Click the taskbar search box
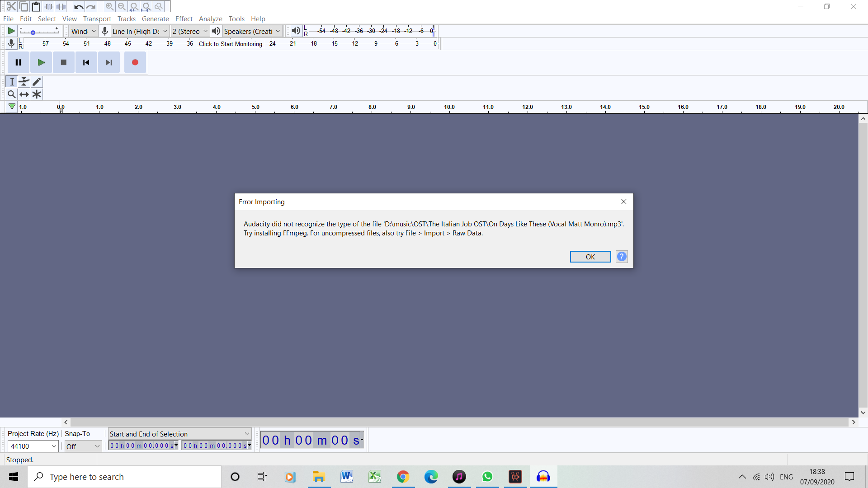The width and height of the screenshot is (868, 488). (x=125, y=477)
